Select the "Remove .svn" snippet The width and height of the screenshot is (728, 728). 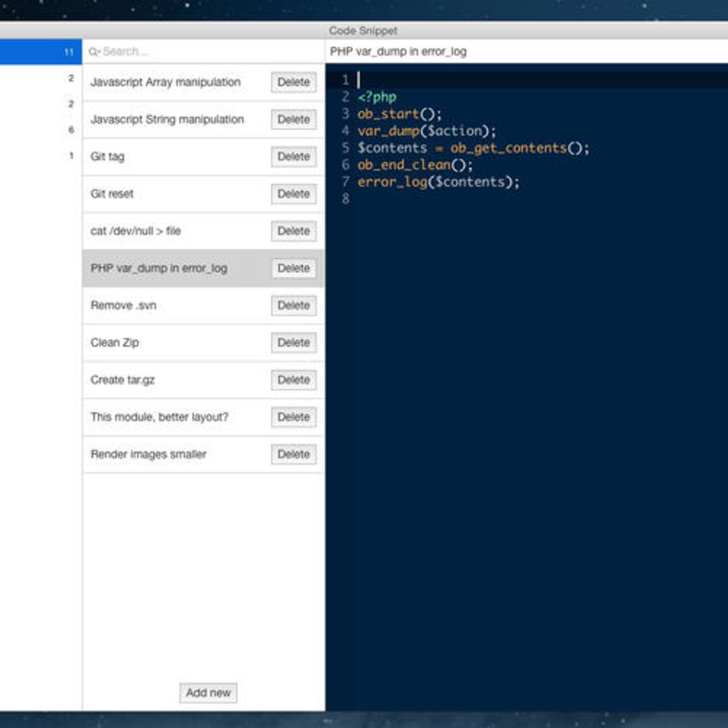pos(124,305)
